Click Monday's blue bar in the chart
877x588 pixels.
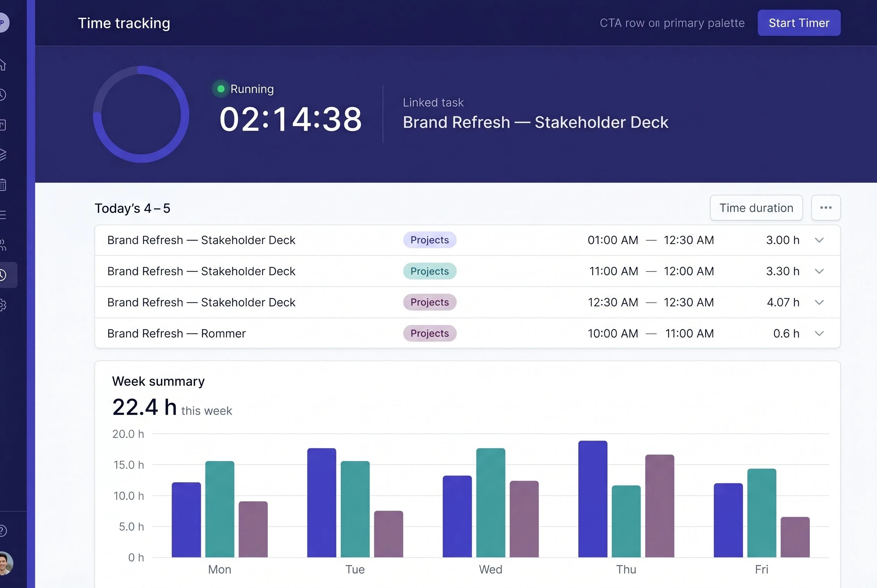[x=186, y=520]
